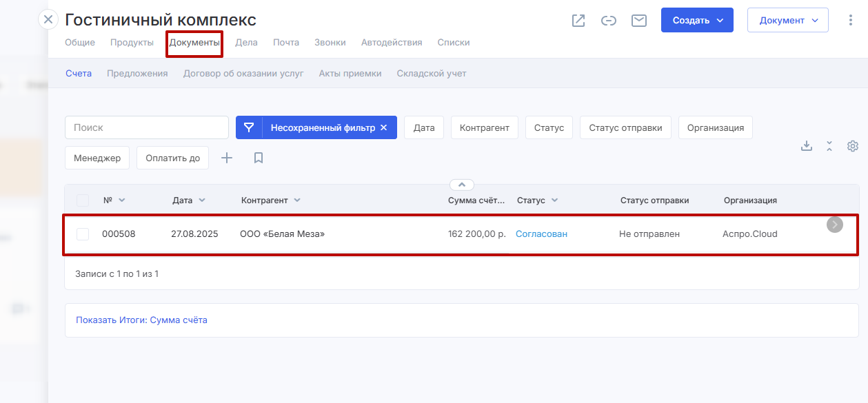Sort by the Контрагент column header arrow
The width and height of the screenshot is (868, 403).
tap(297, 200)
